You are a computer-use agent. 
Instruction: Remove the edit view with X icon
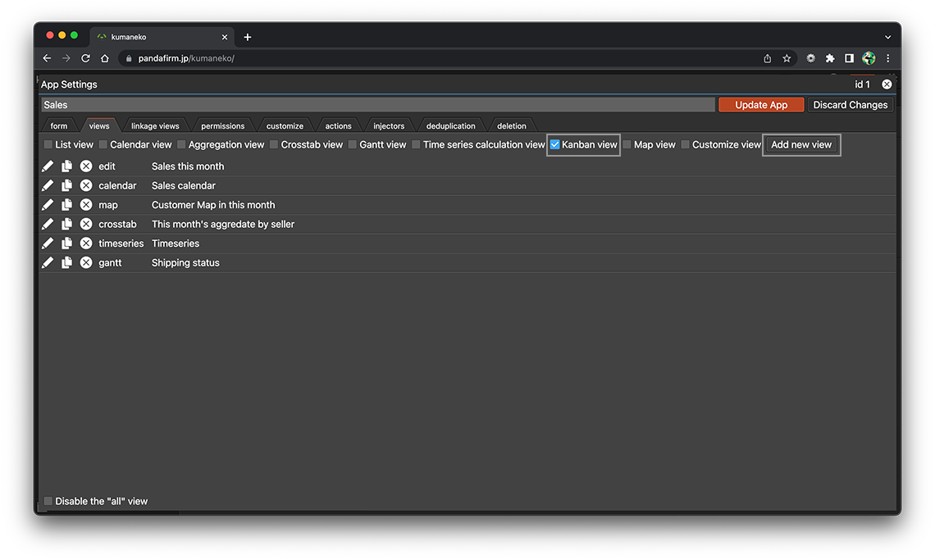coord(86,166)
